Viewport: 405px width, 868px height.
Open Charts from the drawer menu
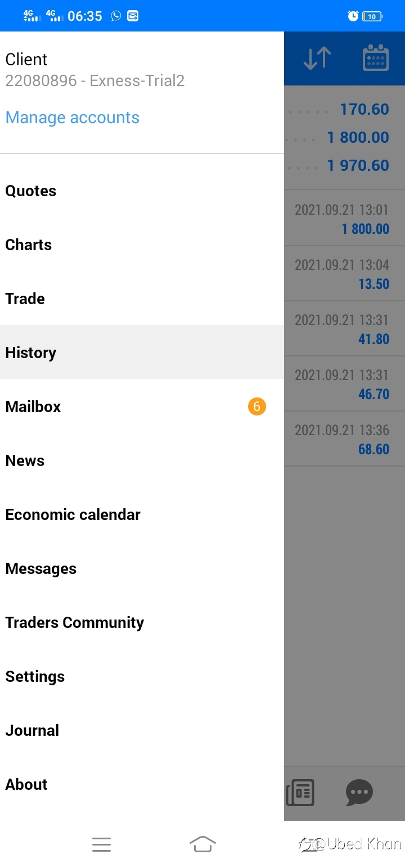[x=142, y=245]
